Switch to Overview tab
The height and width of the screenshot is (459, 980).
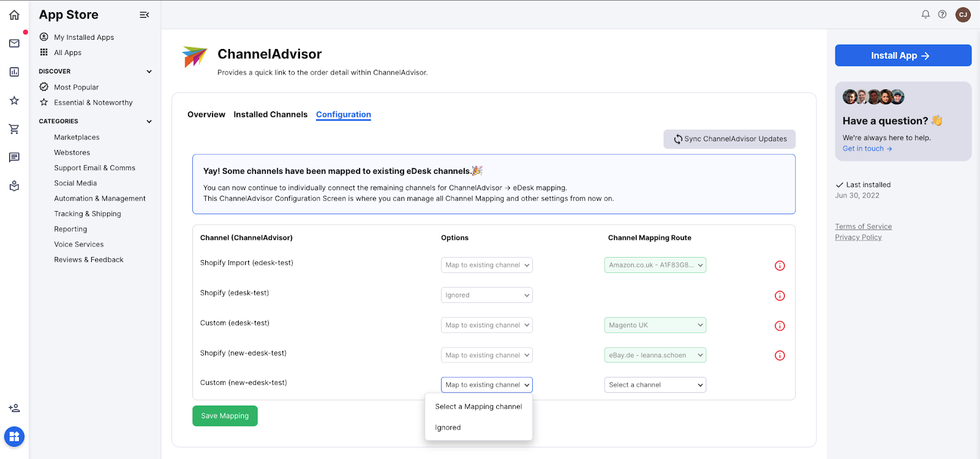(206, 114)
